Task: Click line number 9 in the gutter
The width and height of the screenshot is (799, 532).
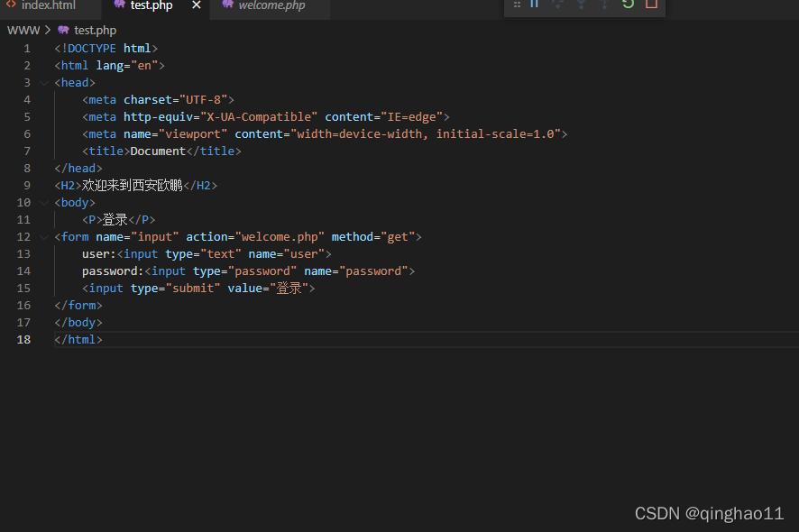Action: pos(26,186)
